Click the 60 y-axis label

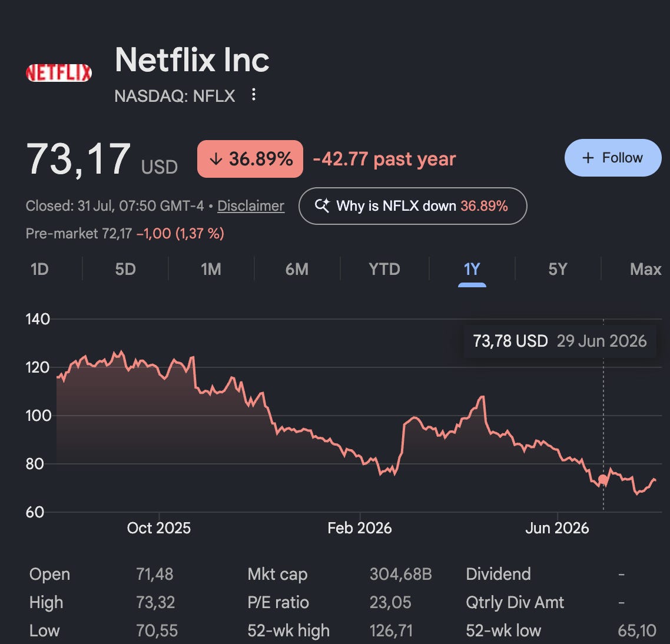pos(35,512)
